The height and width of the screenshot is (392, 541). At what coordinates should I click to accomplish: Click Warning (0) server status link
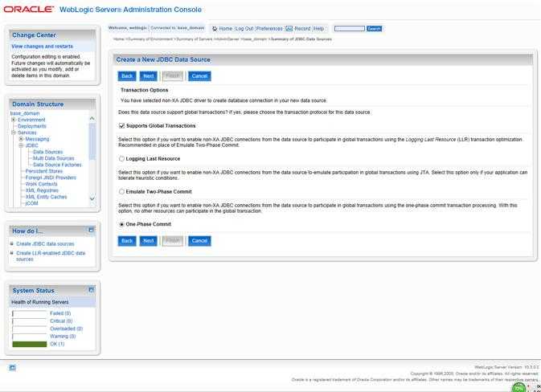pos(63,336)
